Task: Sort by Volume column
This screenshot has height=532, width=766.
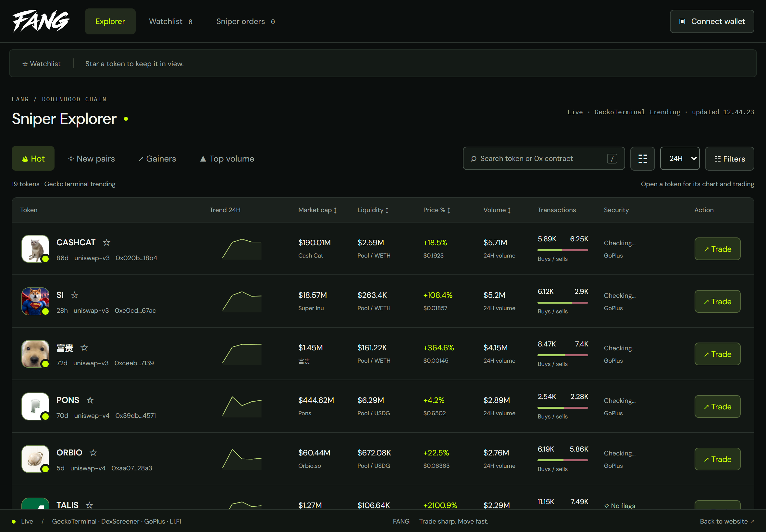Action: [x=497, y=210]
